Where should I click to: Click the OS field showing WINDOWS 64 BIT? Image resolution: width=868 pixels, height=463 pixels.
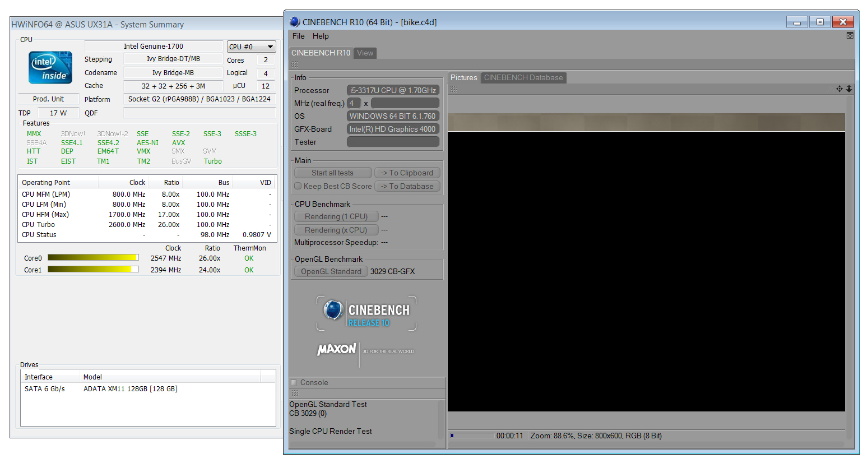(x=393, y=116)
